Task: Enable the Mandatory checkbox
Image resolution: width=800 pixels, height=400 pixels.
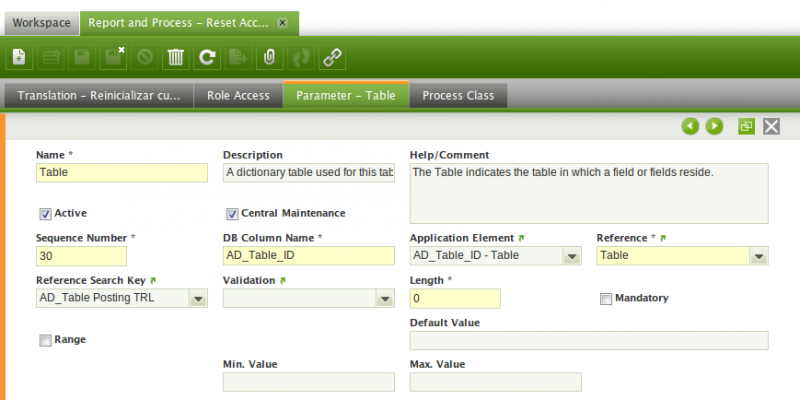Action: click(606, 298)
